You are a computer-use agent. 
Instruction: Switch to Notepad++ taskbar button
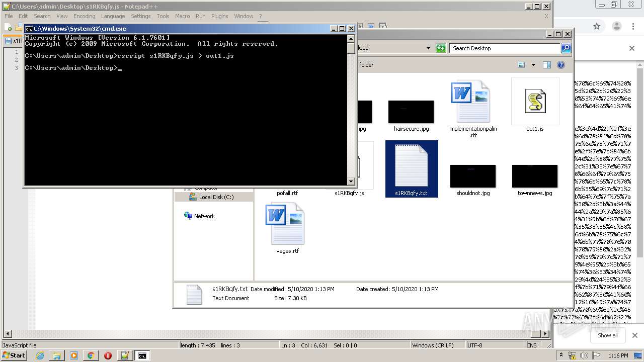click(125, 355)
